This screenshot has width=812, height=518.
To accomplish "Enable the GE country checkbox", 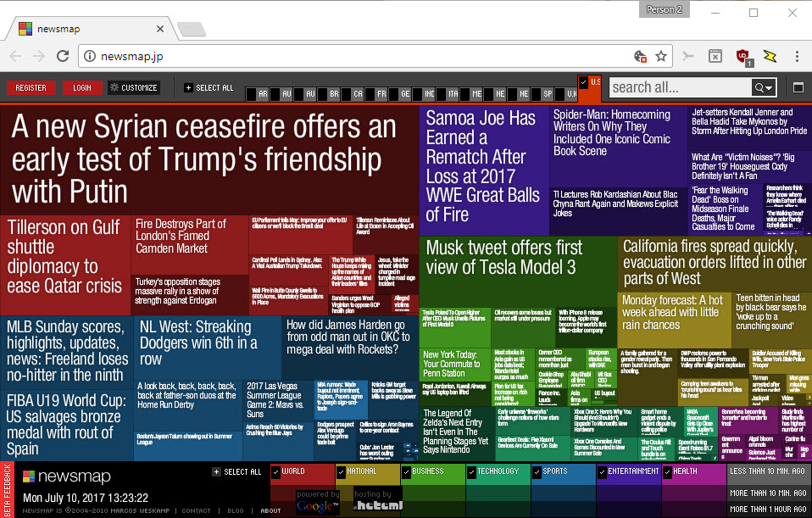I will click(393, 94).
